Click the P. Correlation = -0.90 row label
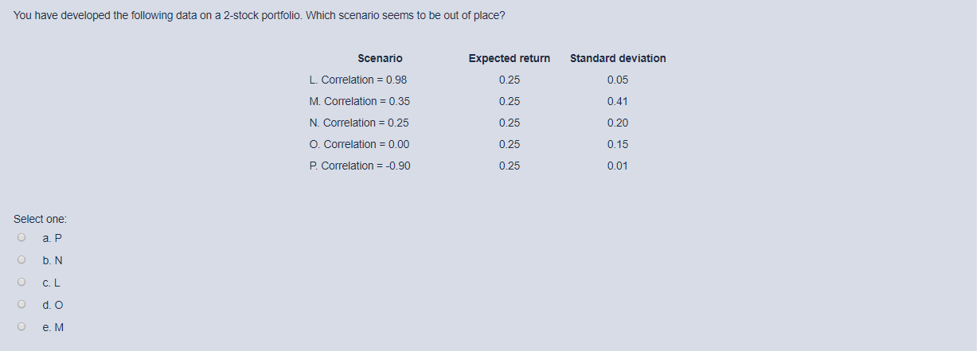This screenshot has height=355, width=980. coord(360,166)
